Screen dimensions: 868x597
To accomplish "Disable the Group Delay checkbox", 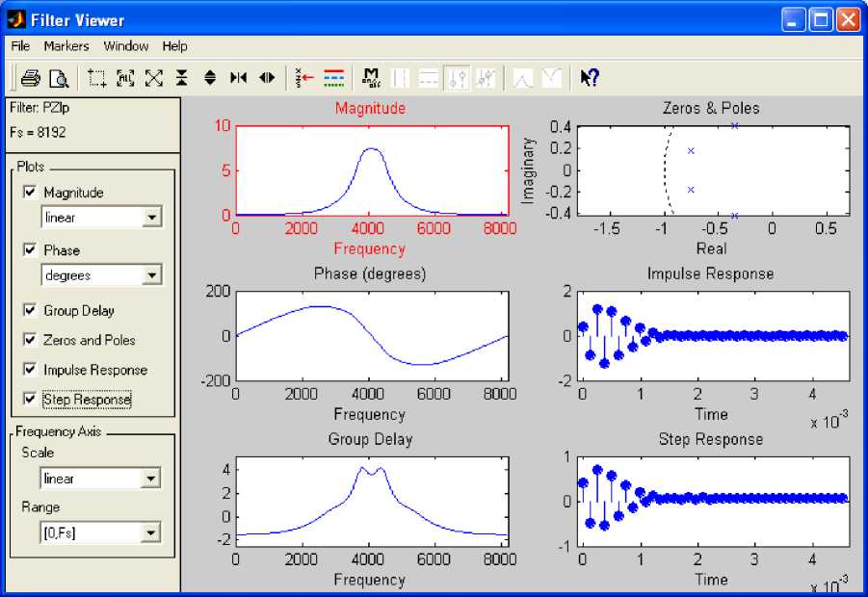I will [x=29, y=311].
